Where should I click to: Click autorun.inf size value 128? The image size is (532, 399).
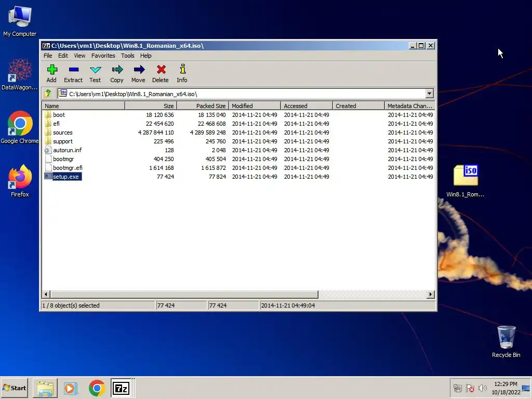coord(169,150)
